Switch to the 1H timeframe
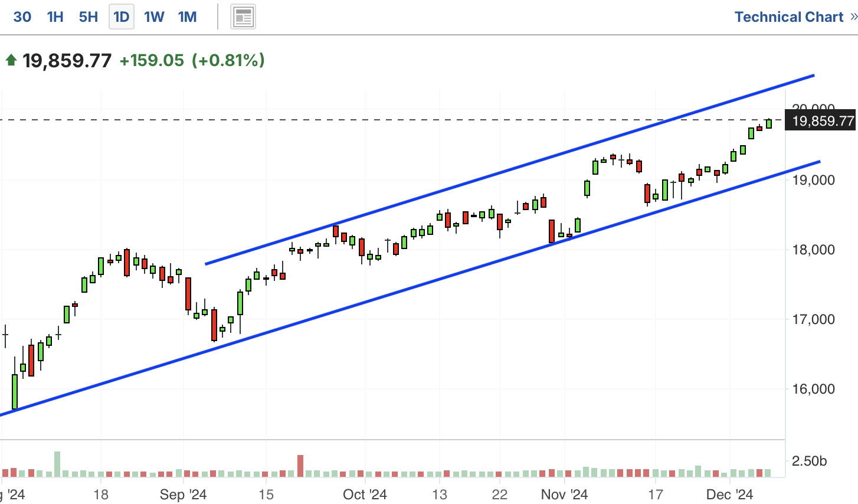 pos(55,17)
